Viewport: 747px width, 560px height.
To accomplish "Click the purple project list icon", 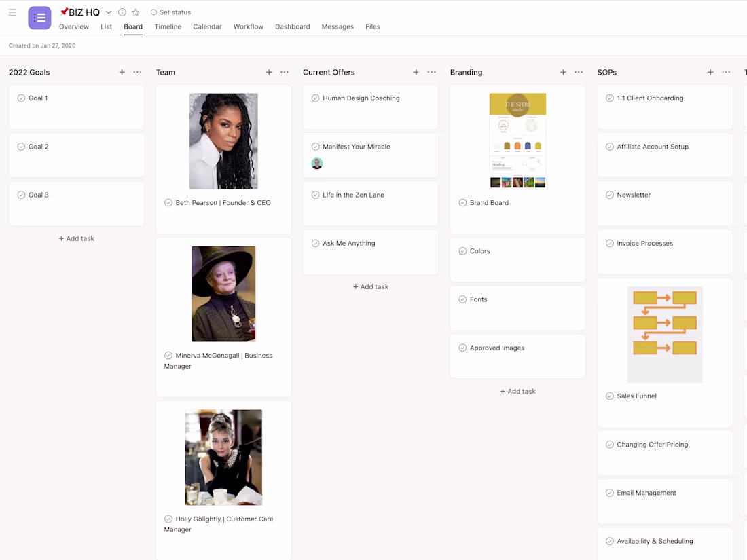I will (39, 18).
